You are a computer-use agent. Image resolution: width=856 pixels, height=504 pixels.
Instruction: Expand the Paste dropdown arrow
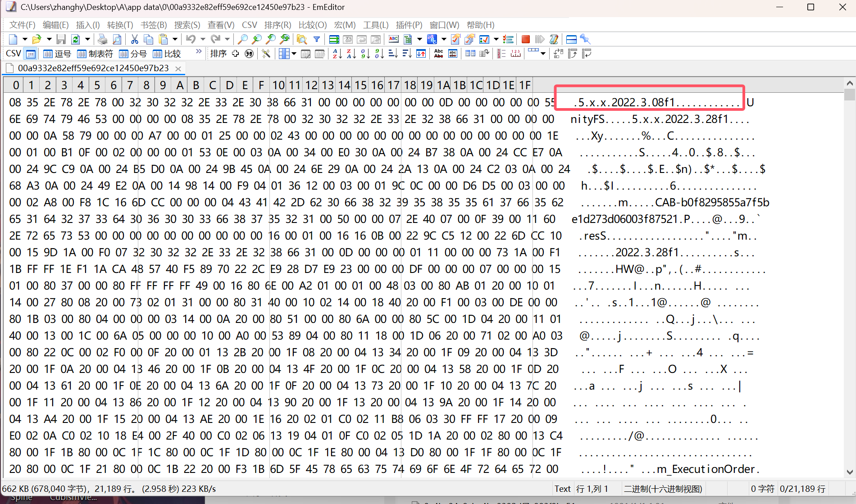point(175,39)
